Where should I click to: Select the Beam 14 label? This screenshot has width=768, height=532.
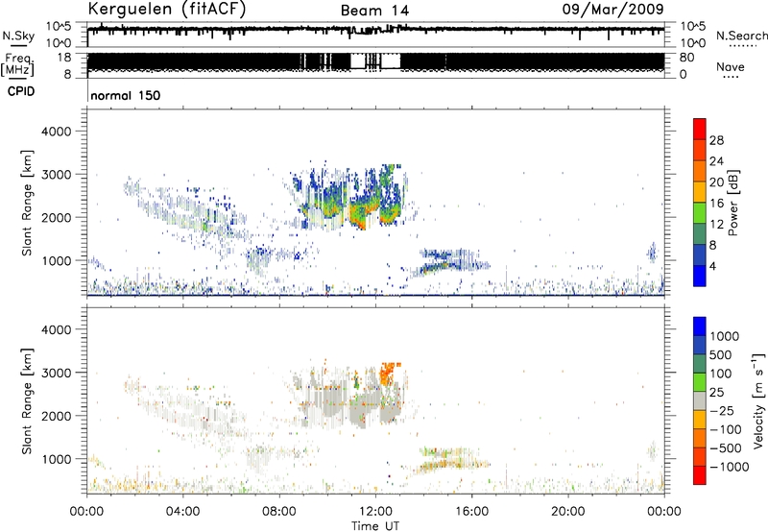tap(374, 11)
